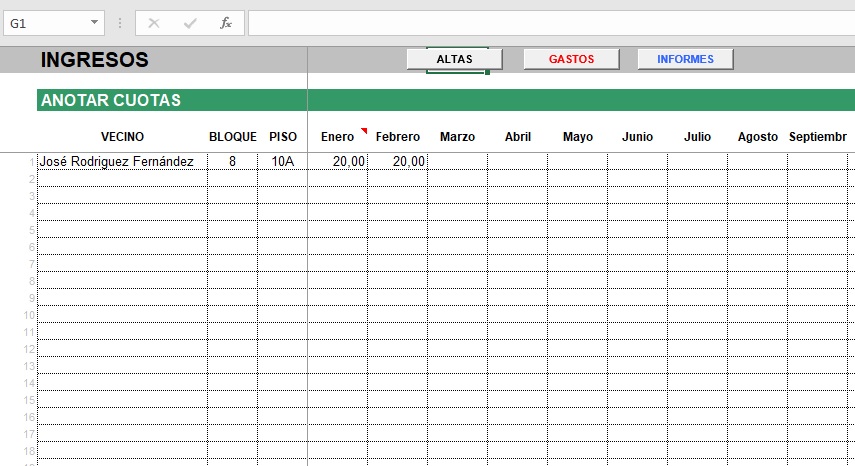Click the Cancel (X) formula icon
Screen dimensions: 855x466
pos(154,23)
